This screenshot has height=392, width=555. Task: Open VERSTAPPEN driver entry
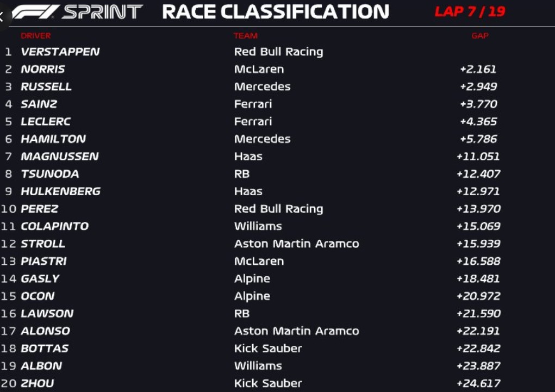pos(60,52)
